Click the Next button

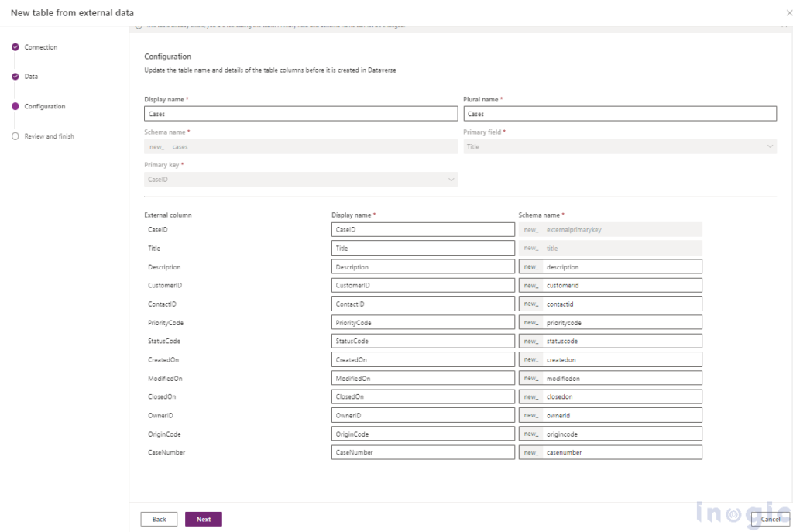click(203, 519)
